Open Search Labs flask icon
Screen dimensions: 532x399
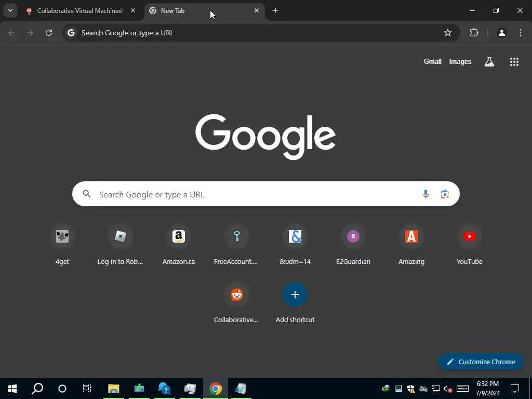point(489,61)
